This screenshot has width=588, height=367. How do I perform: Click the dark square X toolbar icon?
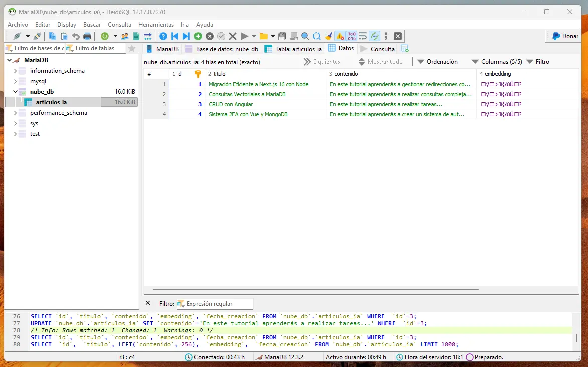(398, 36)
